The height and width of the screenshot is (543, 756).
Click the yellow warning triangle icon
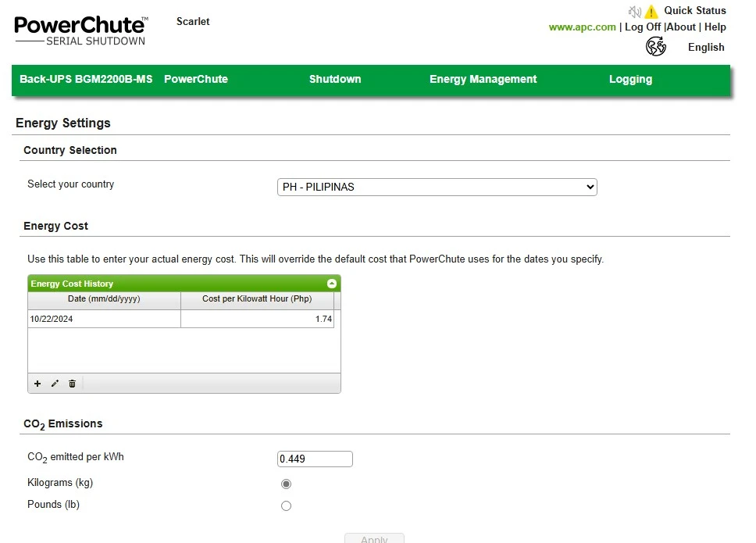(x=651, y=12)
